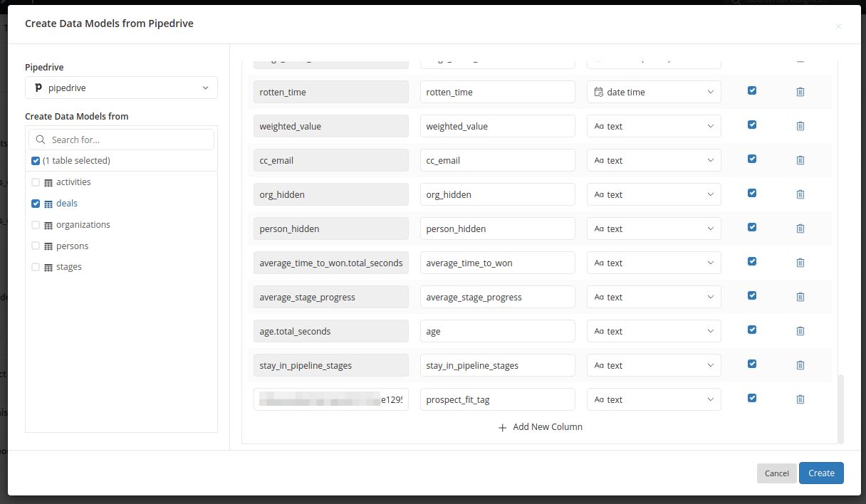Toggle the age column checkbox
The width and height of the screenshot is (866, 504).
(x=752, y=330)
